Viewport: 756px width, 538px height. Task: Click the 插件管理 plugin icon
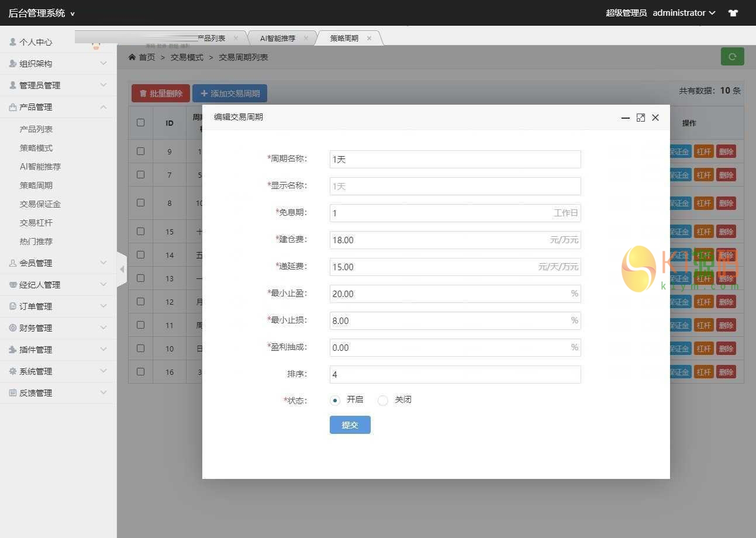13,349
